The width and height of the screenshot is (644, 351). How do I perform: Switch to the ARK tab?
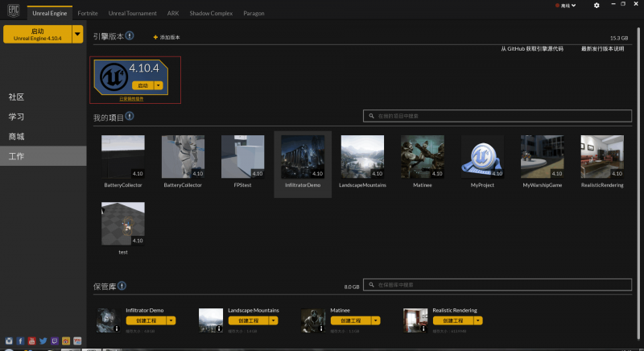[173, 13]
